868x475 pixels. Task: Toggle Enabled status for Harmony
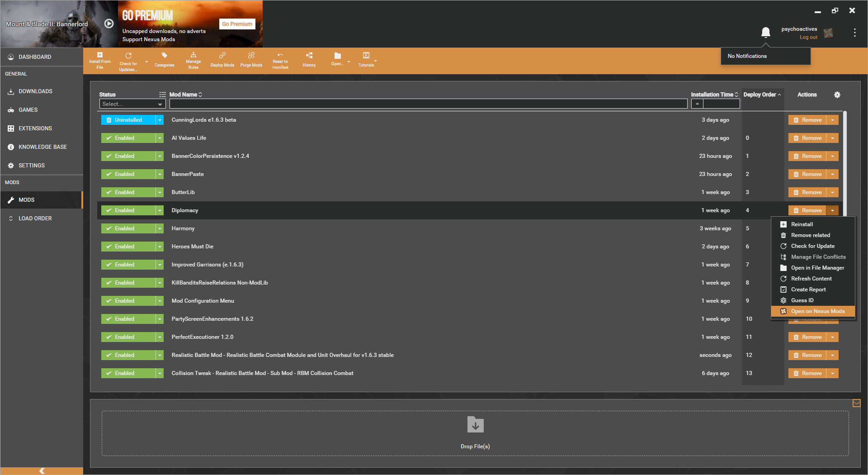128,228
